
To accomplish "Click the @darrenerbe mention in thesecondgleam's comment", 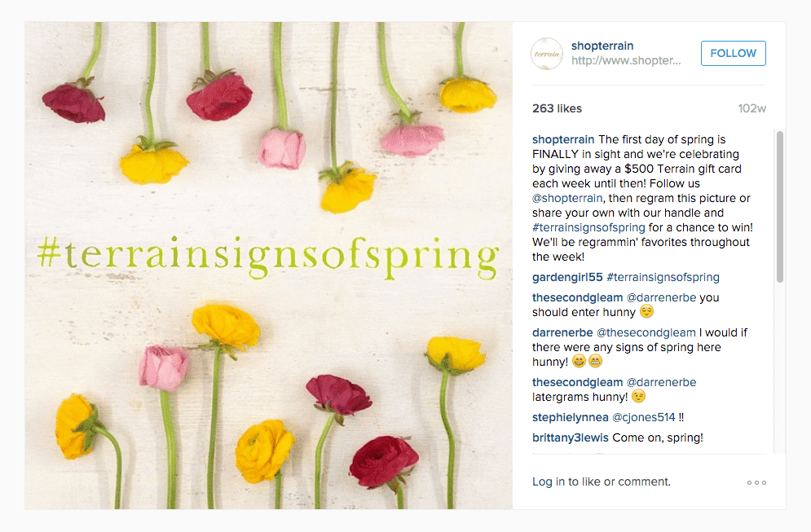I will pos(657,297).
